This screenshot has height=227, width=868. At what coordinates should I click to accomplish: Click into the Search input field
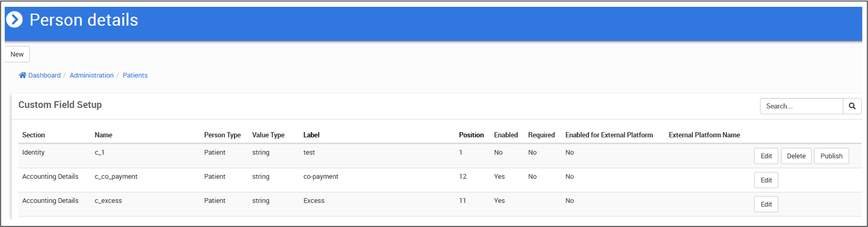(801, 106)
